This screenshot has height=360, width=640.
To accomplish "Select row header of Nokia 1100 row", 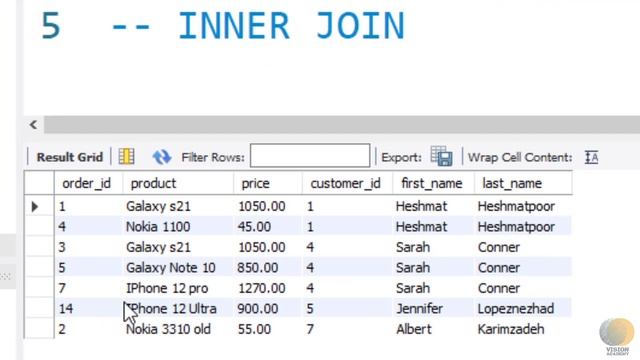I will click(x=39, y=227).
